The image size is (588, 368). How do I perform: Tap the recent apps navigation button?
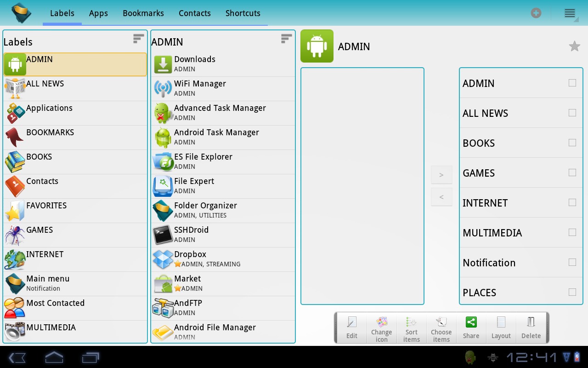90,357
